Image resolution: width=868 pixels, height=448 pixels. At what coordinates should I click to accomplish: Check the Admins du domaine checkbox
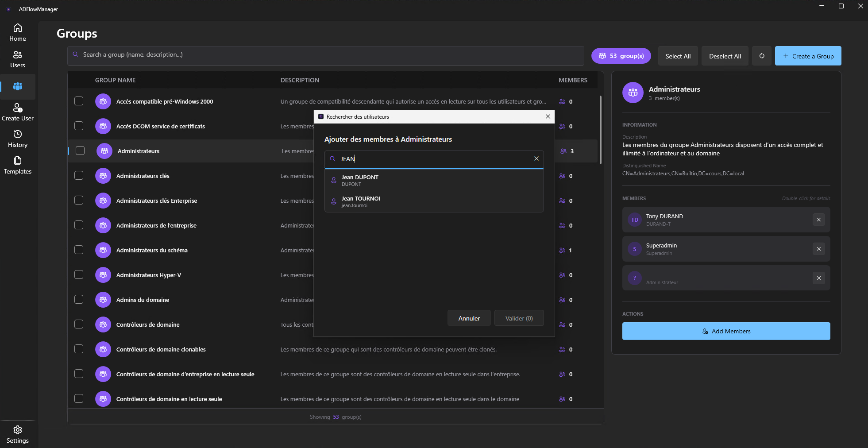pyautogui.click(x=79, y=299)
